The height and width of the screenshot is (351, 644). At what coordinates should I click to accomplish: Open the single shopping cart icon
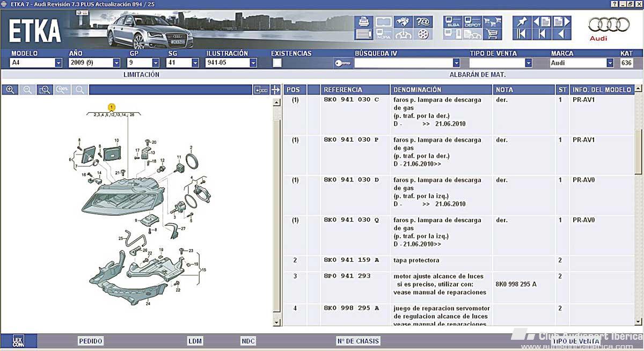[x=492, y=34]
